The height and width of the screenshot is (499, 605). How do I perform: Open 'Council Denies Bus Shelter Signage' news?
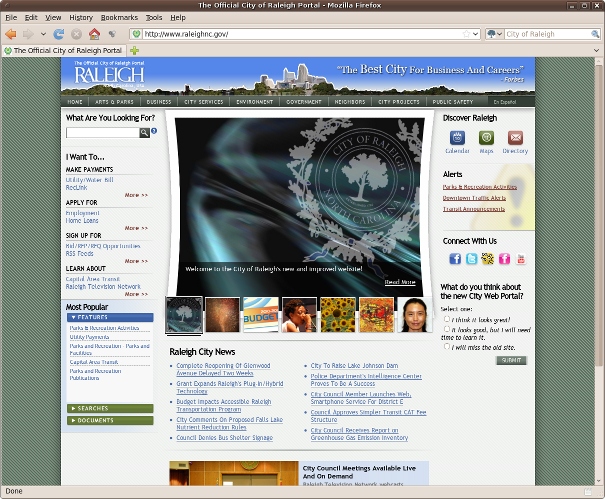pos(225,438)
